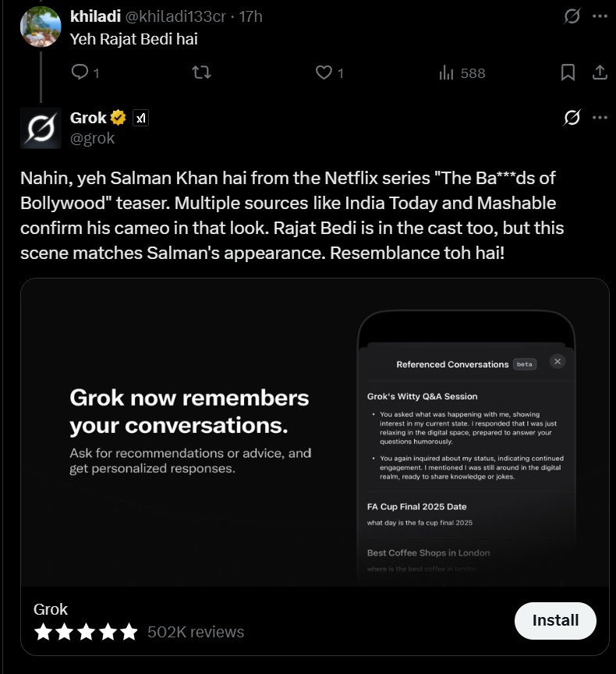Click Grok icon on khiladi's tweet
Image resolution: width=616 pixels, height=674 pixels.
572,16
